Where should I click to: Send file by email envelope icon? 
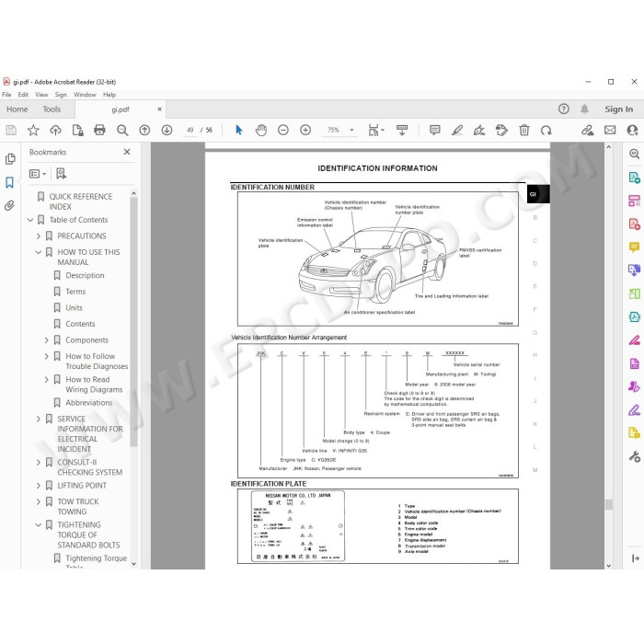[x=610, y=131]
